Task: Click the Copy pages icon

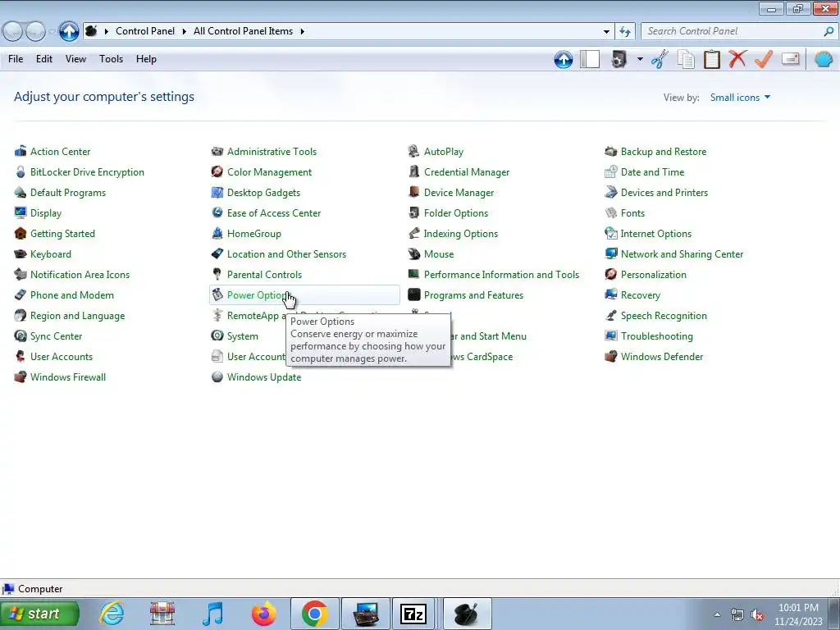Action: [x=686, y=59]
